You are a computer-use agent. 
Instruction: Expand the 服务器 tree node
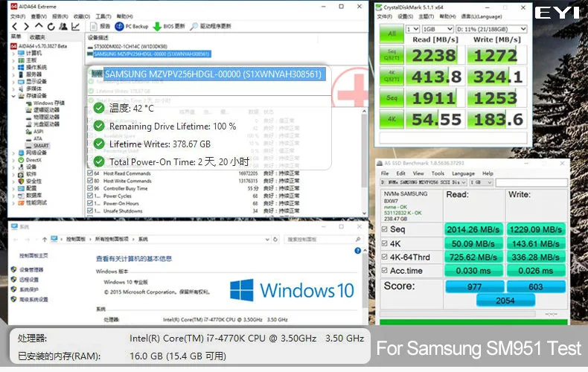pyautogui.click(x=13, y=74)
